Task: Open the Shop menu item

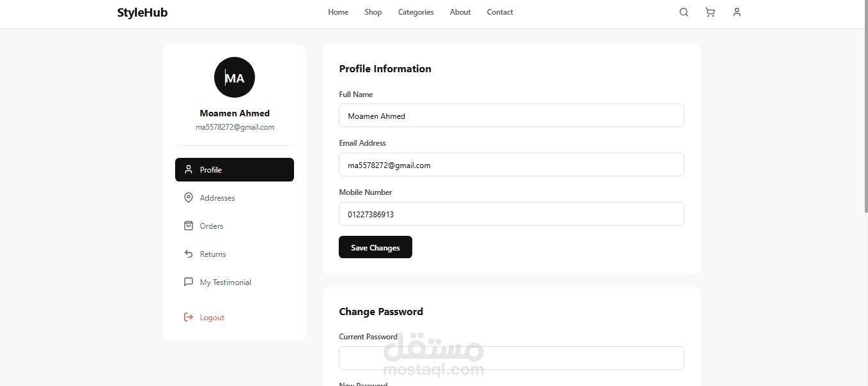Action: point(373,12)
